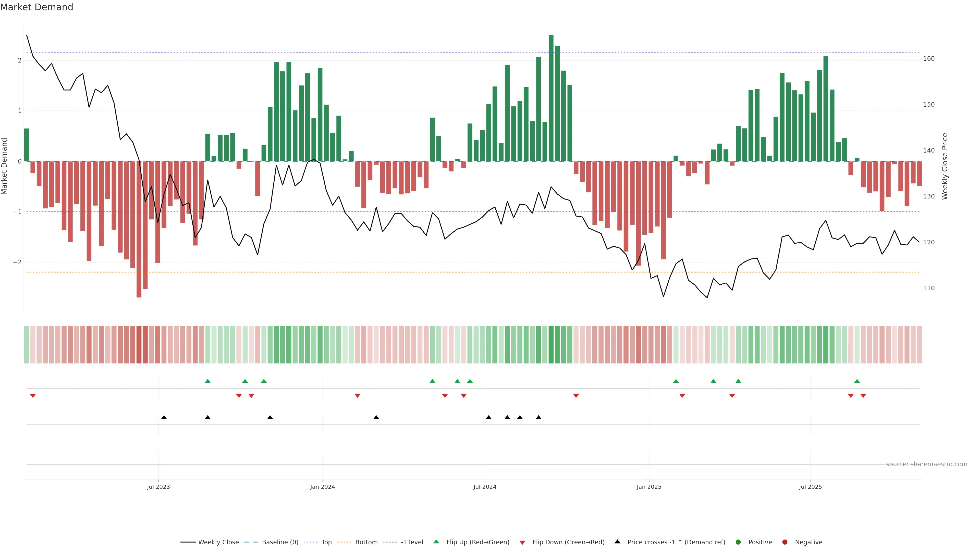
Task: Click the tallest green demand bar
Action: point(551,98)
